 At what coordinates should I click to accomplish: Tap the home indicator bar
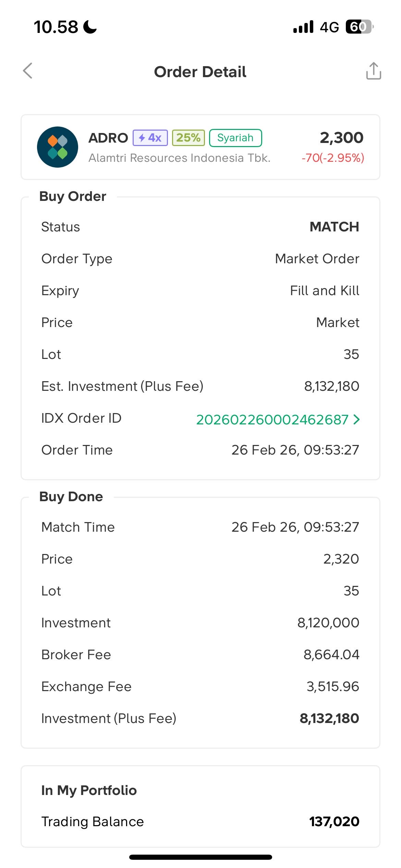200,857
